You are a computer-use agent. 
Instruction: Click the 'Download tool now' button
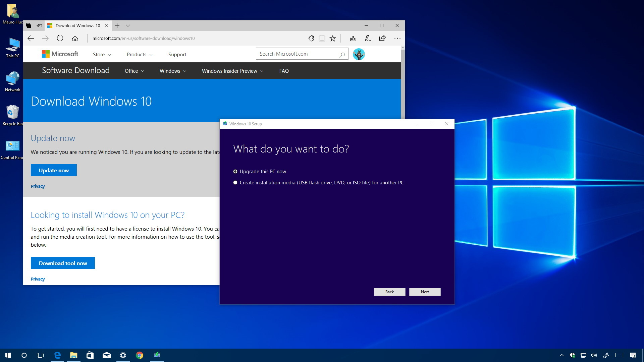[63, 263]
